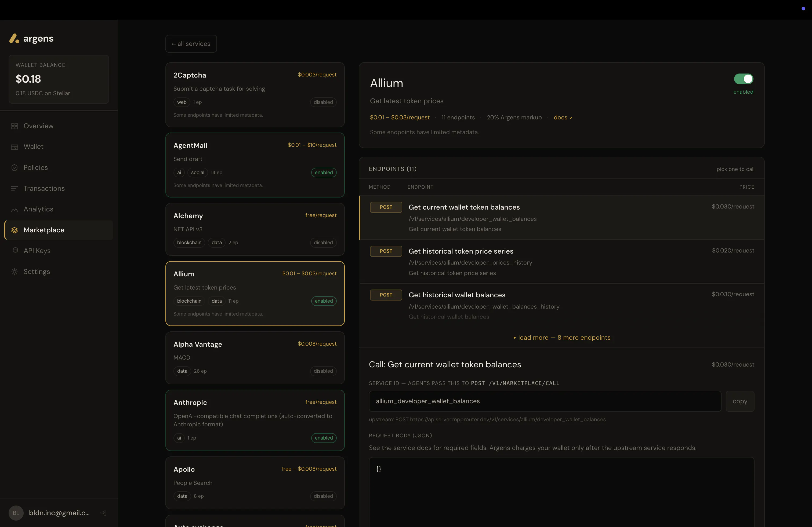Select Marketplace in sidebar
Image resolution: width=812 pixels, height=527 pixels.
click(x=59, y=230)
